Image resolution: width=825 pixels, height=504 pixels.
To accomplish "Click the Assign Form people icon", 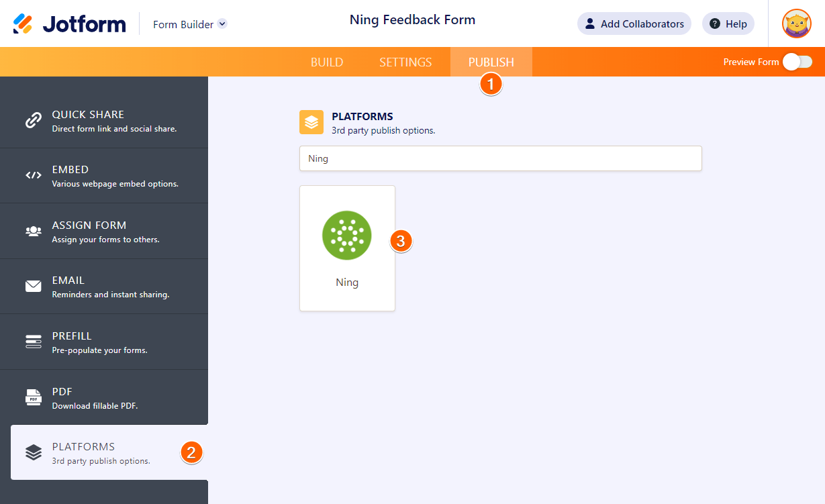I will pyautogui.click(x=33, y=231).
